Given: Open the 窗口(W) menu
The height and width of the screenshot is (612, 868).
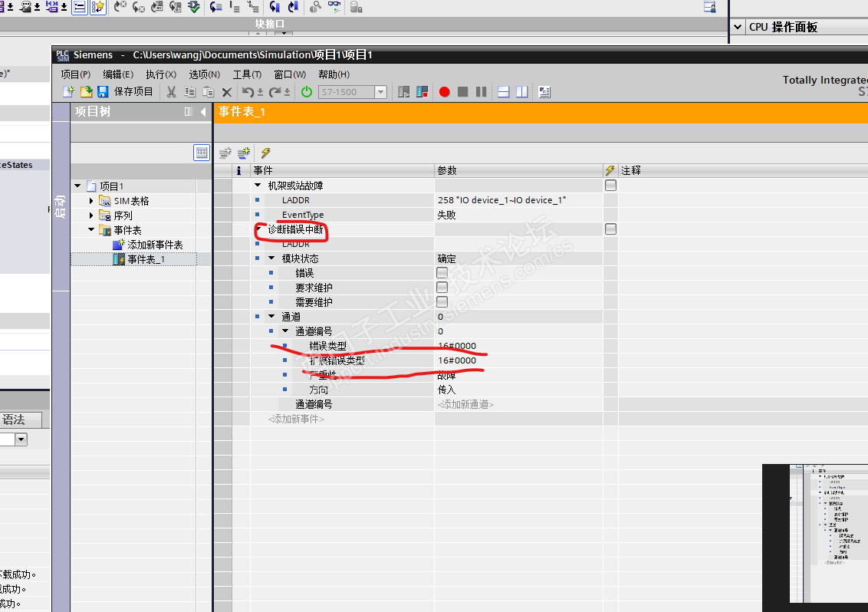Looking at the screenshot, I should 290,74.
